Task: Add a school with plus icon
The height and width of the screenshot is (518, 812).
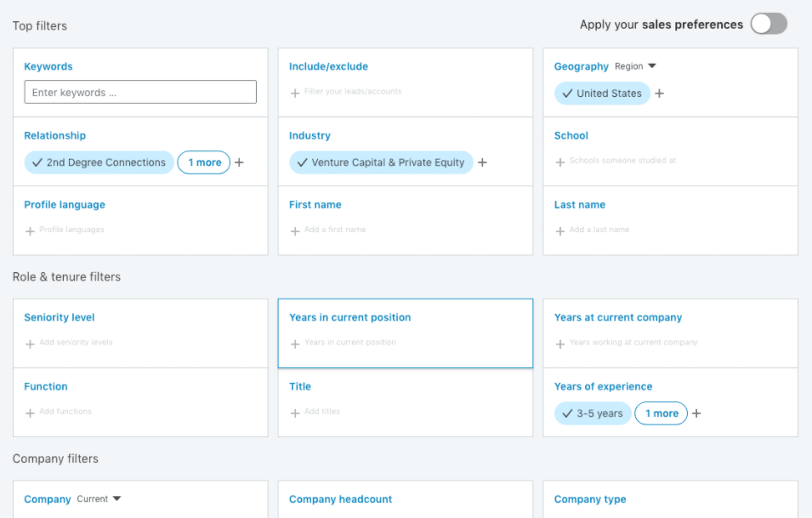Action: (x=559, y=162)
